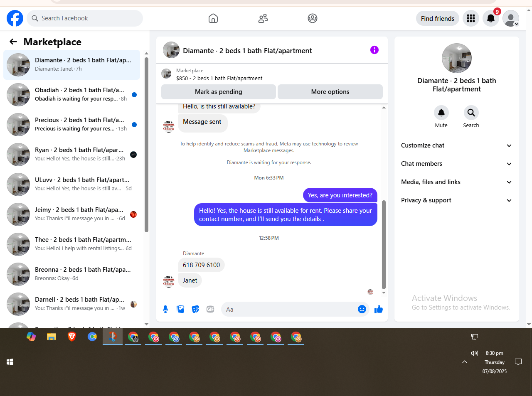Click the listing thumbnail in the right panel

[457, 58]
